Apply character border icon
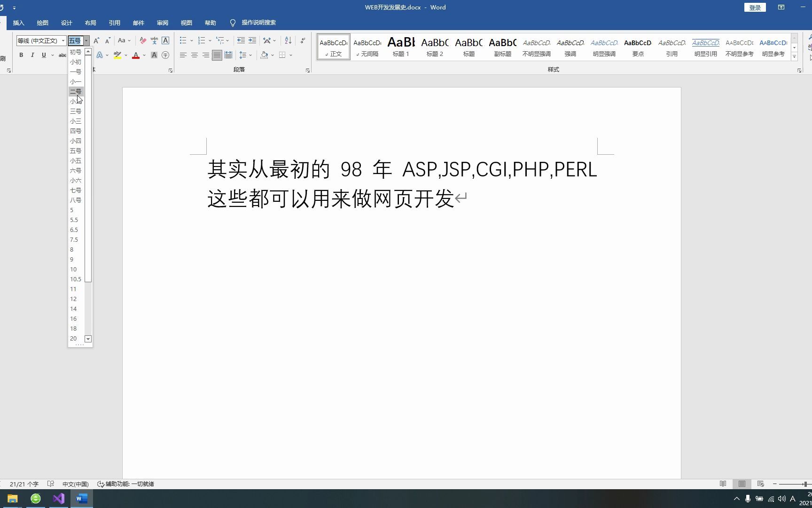The image size is (812, 508). (165, 40)
